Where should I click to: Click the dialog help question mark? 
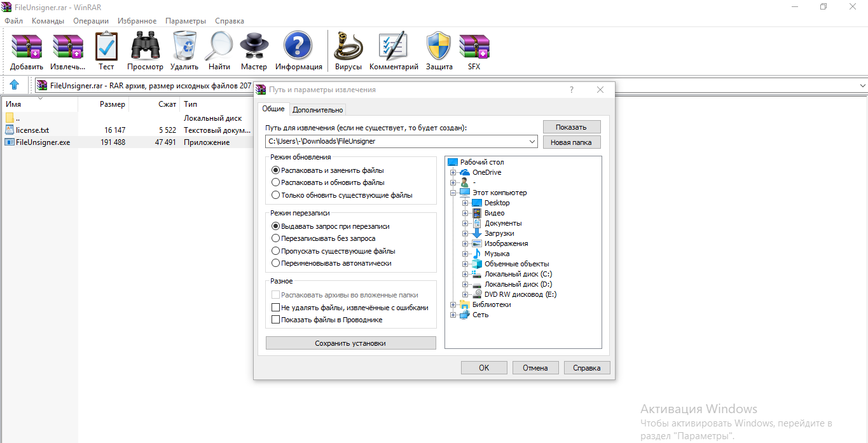tap(572, 90)
